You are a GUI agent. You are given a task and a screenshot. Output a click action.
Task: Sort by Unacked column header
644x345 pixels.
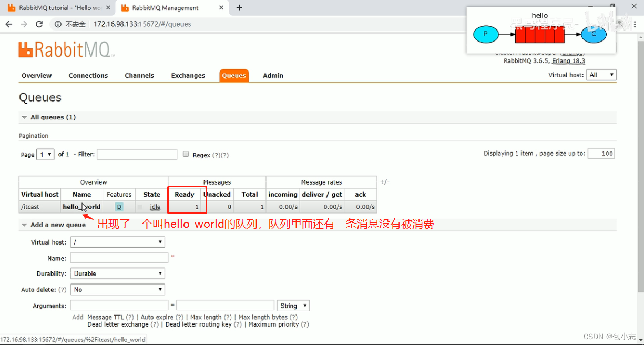pyautogui.click(x=217, y=195)
